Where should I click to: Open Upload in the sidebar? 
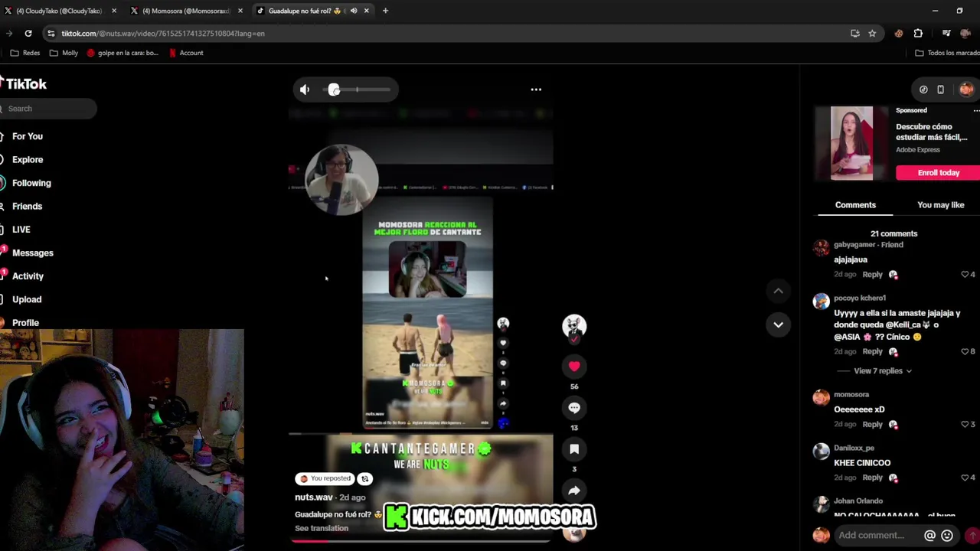pos(27,300)
